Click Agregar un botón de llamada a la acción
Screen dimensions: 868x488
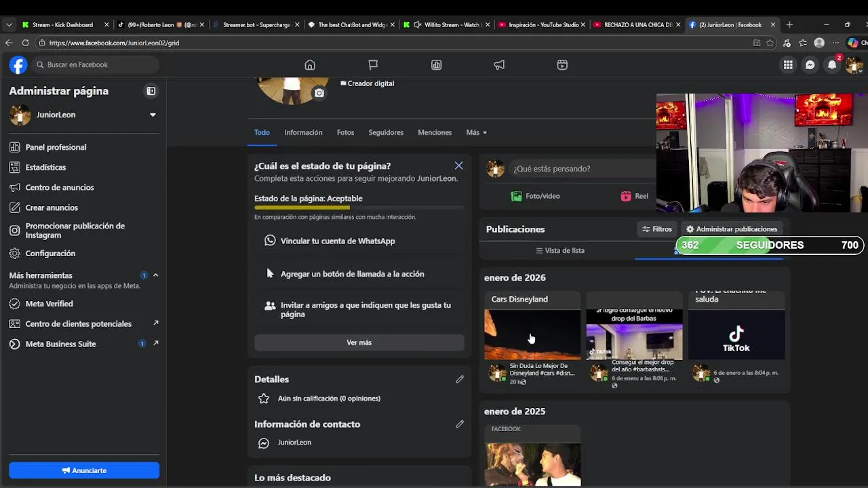359,274
